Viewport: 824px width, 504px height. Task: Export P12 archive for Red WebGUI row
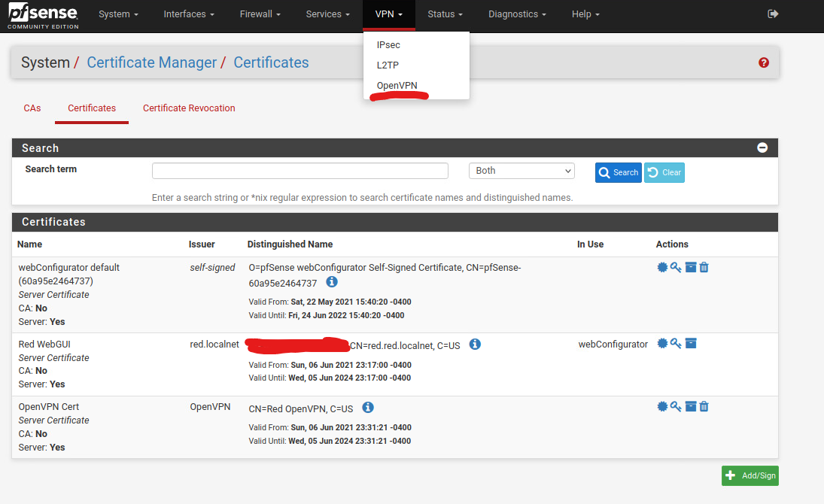tap(691, 343)
